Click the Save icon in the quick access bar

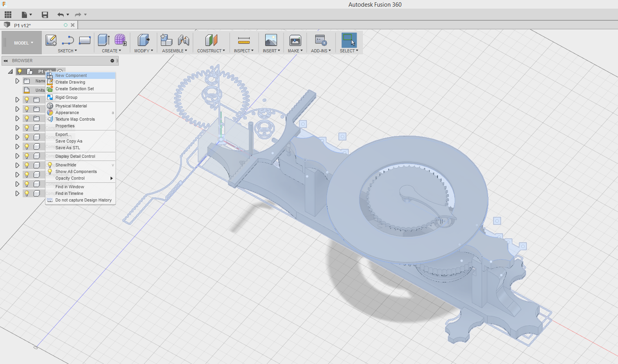click(x=45, y=15)
